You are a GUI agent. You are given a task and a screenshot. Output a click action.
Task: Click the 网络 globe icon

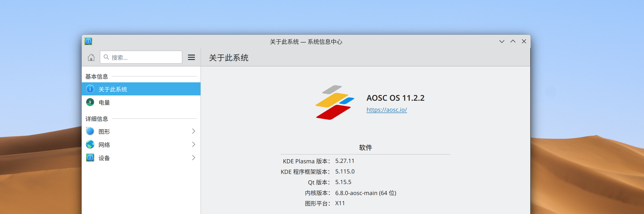(90, 145)
